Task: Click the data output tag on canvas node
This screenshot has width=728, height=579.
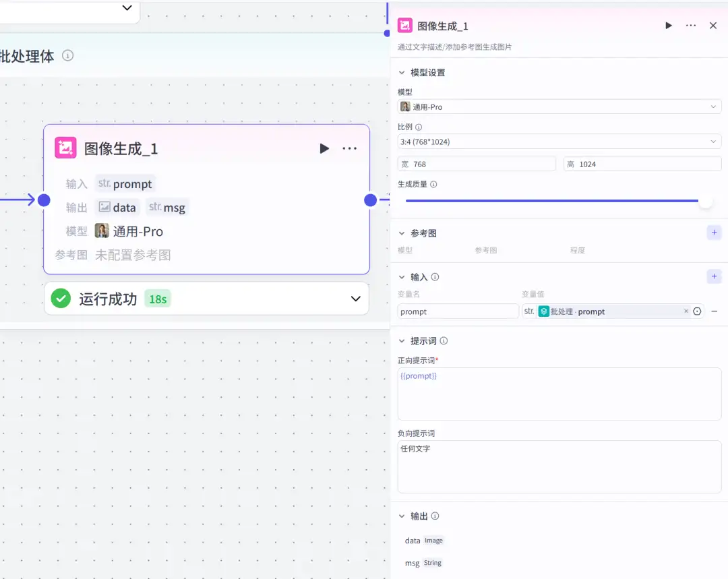Action: (x=117, y=207)
